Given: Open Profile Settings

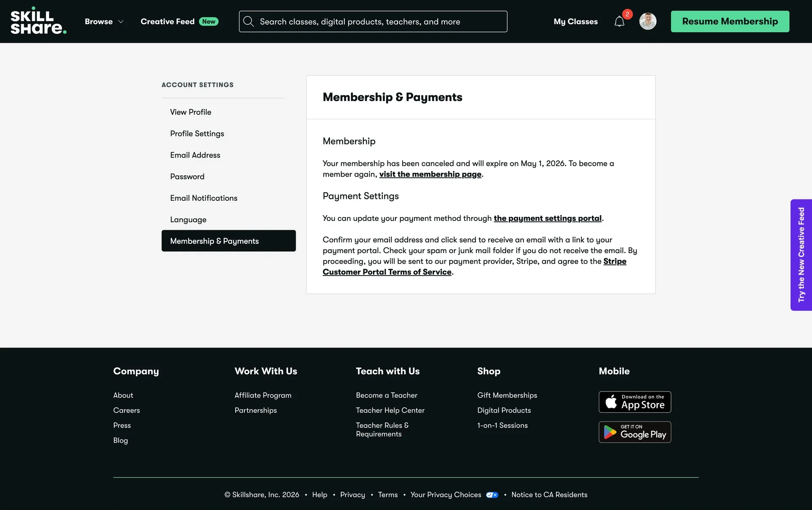Looking at the screenshot, I should pos(197,134).
